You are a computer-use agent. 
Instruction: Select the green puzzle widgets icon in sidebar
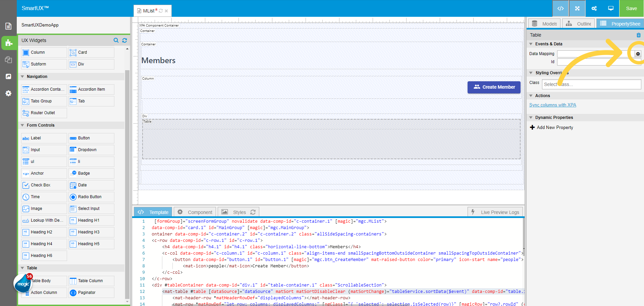click(8, 43)
